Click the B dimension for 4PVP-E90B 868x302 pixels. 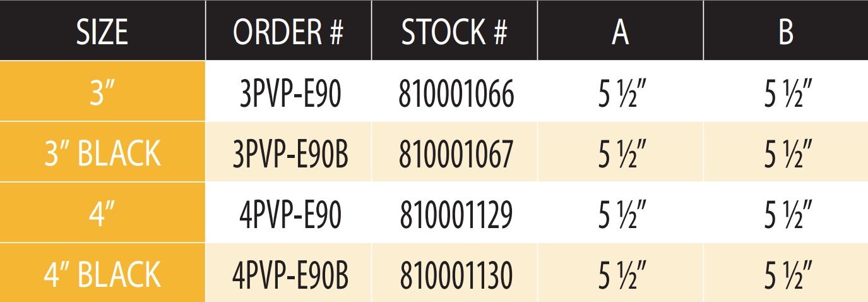click(x=787, y=275)
